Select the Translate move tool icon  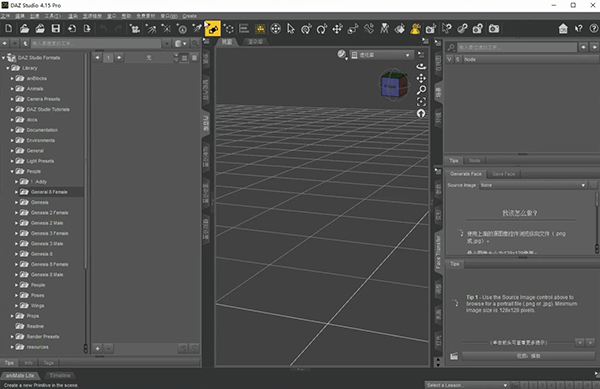(x=337, y=29)
